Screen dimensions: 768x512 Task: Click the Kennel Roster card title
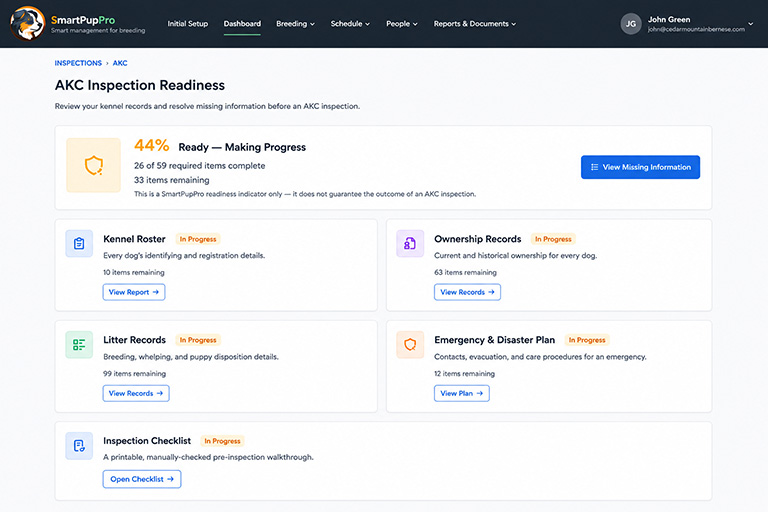134,239
